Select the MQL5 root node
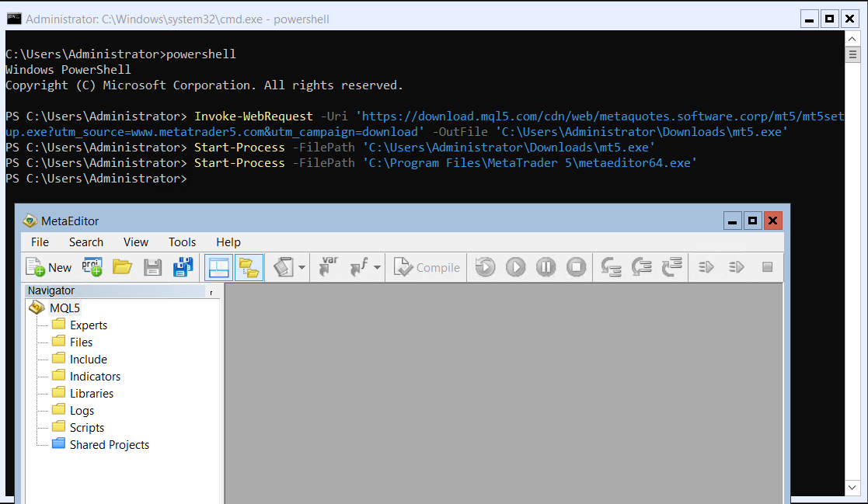Viewport: 868px width, 504px height. (x=64, y=308)
